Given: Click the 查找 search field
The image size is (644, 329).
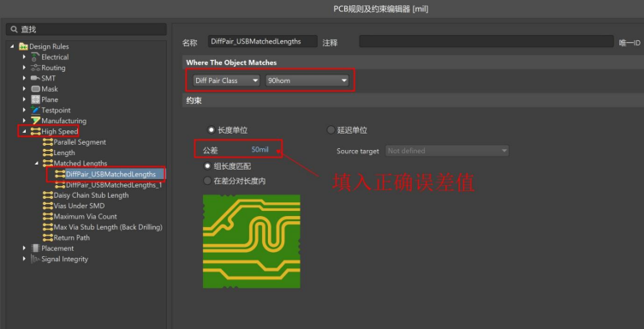Looking at the screenshot, I should (x=86, y=30).
